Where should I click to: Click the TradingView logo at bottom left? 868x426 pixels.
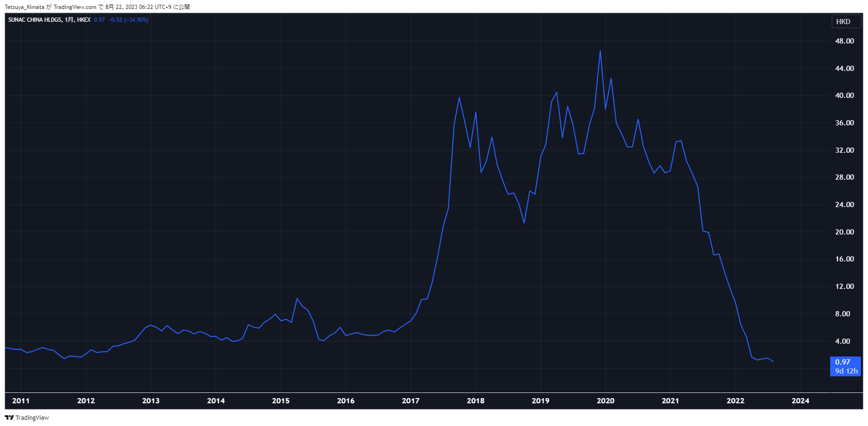click(27, 417)
